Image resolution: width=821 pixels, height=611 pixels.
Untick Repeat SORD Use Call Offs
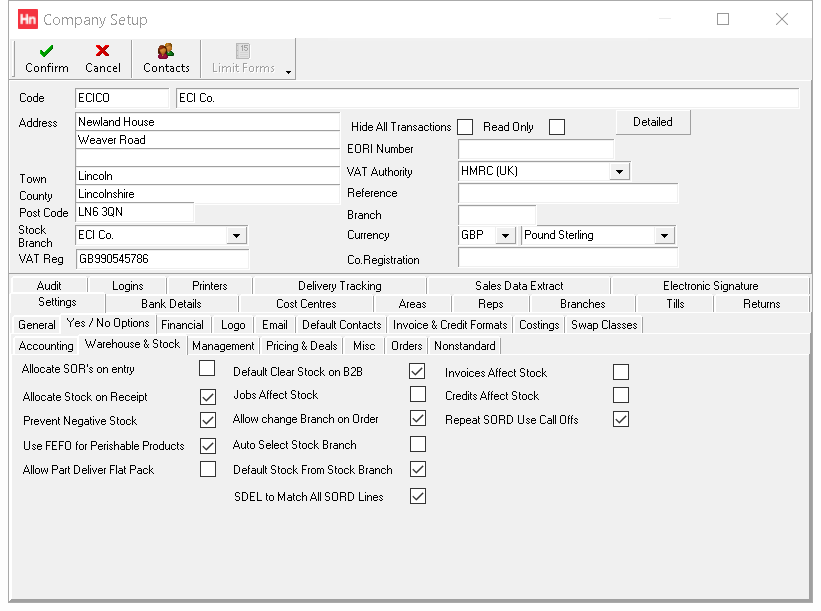point(621,419)
